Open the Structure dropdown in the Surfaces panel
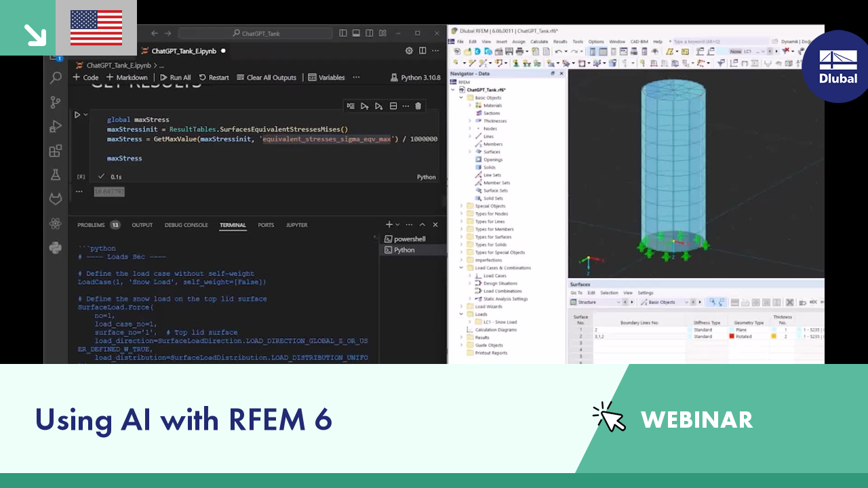Screen dimensions: 868x488 [x=618, y=302]
